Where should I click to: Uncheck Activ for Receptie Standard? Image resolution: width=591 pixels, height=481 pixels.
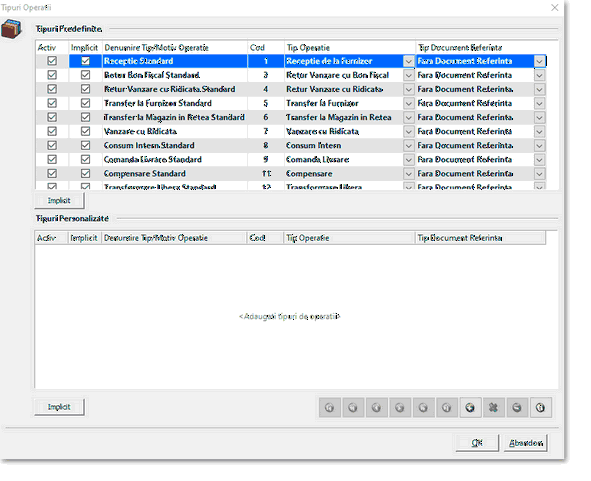click(x=52, y=61)
